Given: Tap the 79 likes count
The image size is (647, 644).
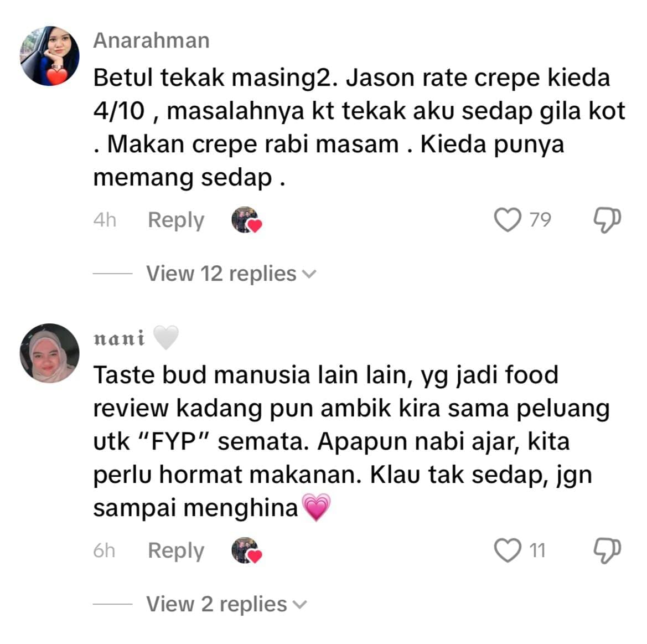Looking at the screenshot, I should tap(540, 220).
